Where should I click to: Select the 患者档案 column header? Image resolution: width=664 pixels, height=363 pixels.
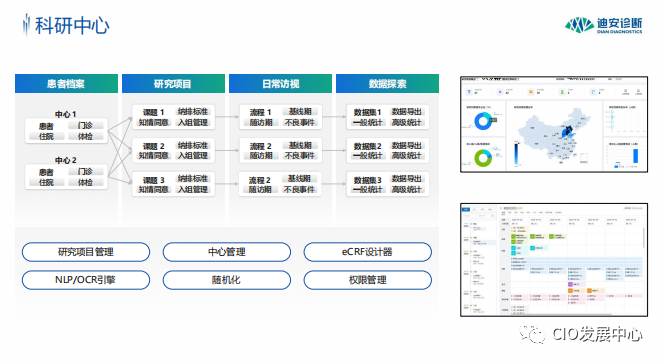click(x=66, y=83)
